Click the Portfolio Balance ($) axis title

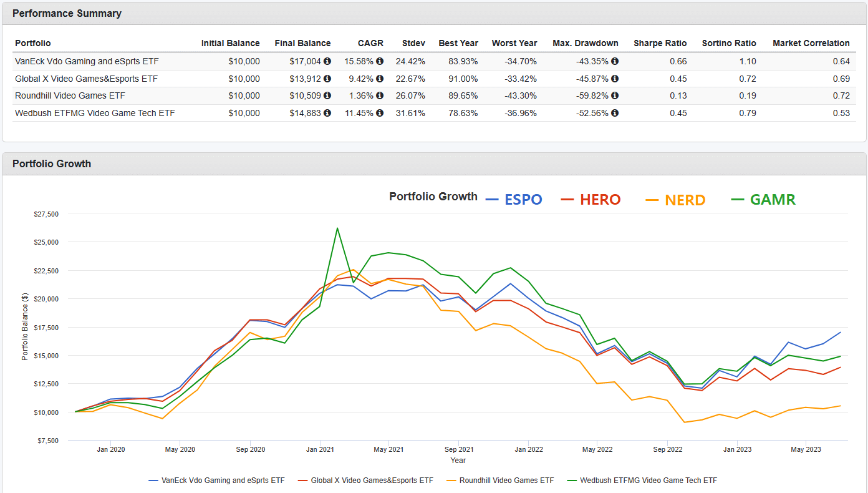[25, 327]
